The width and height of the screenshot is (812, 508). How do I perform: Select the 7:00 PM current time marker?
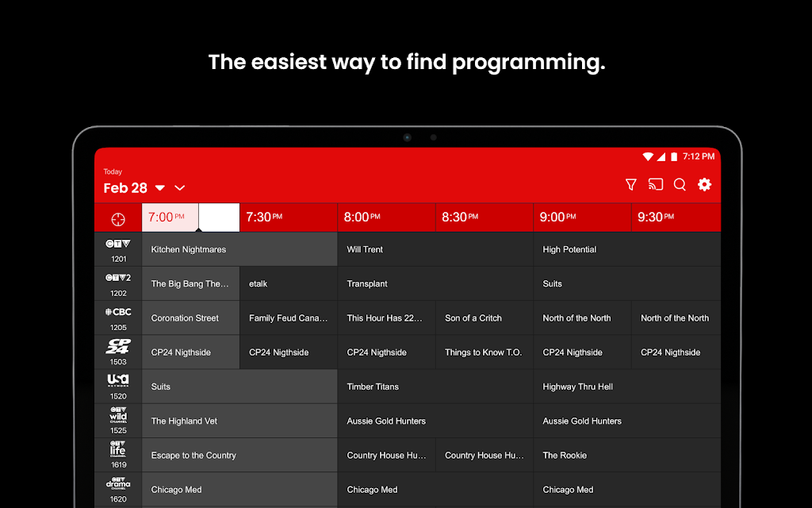pos(167,217)
